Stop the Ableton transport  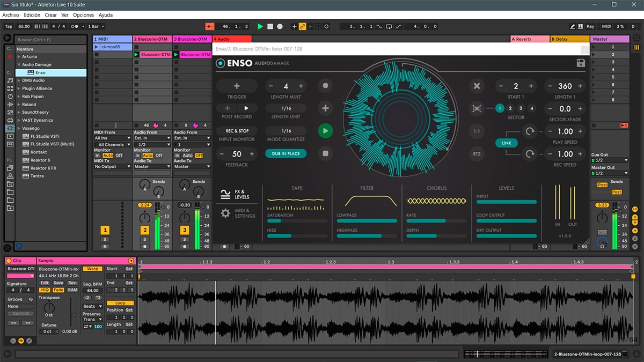[270, 26]
